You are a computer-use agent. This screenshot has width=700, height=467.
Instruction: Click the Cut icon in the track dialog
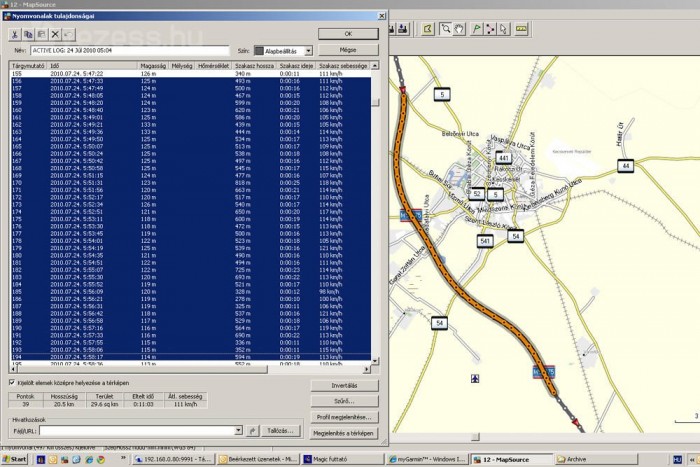click(x=15, y=34)
